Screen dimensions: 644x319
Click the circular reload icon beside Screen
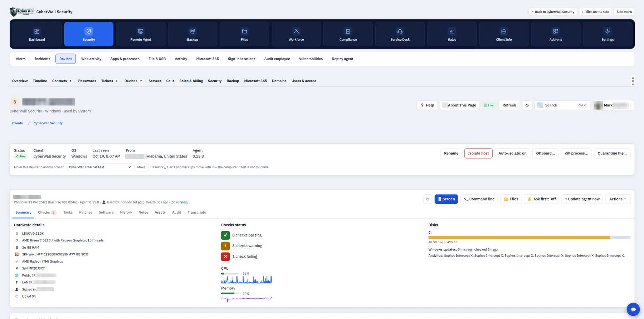(428, 199)
